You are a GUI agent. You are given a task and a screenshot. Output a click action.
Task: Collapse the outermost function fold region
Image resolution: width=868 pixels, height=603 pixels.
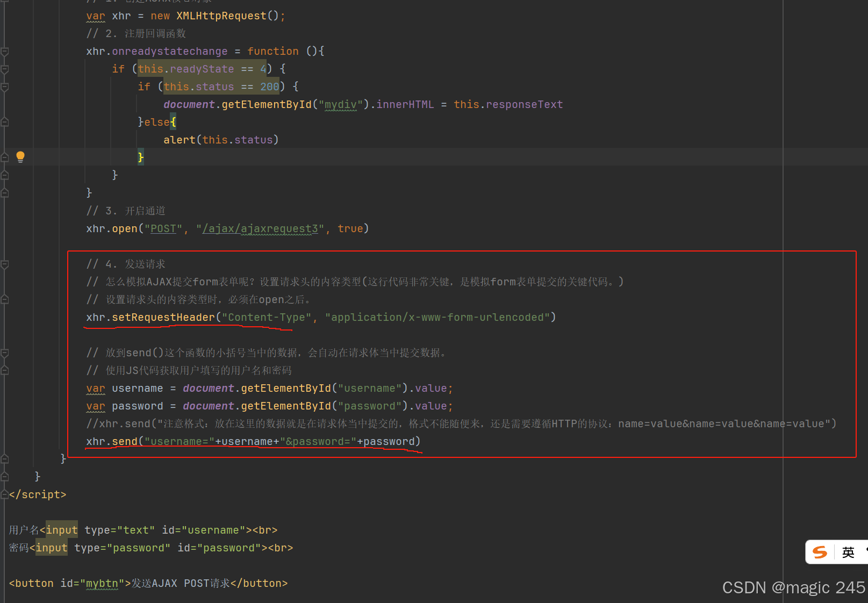(5, 476)
